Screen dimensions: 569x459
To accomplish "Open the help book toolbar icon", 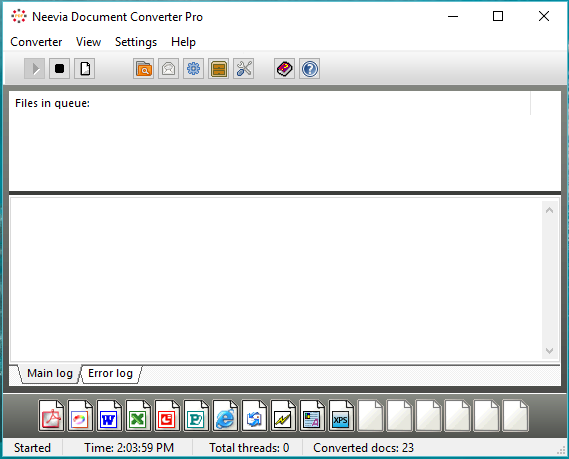I will (284, 69).
